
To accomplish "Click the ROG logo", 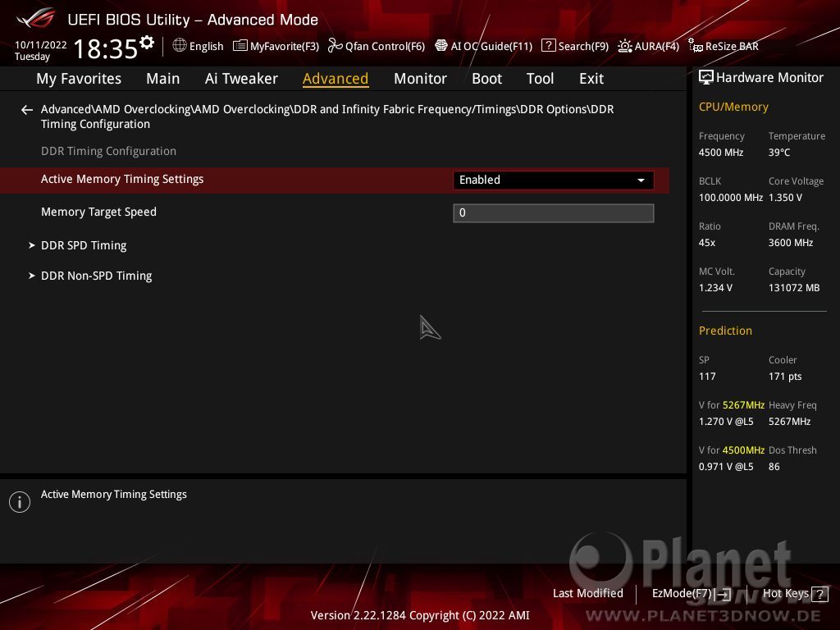I will point(35,18).
